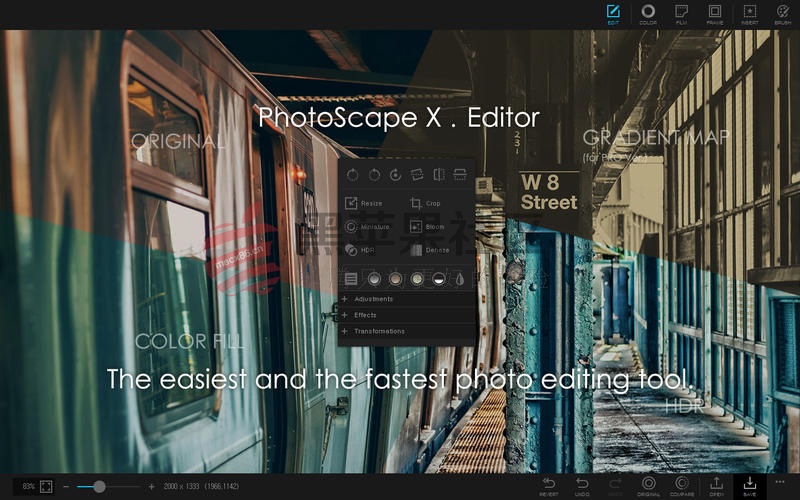Open the Insert tab
This screenshot has width=800, height=500.
(749, 14)
